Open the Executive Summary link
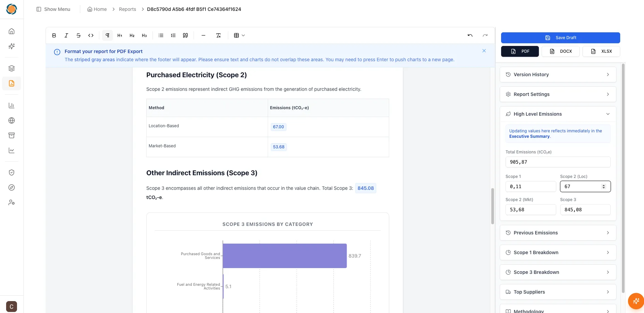 pyautogui.click(x=529, y=136)
